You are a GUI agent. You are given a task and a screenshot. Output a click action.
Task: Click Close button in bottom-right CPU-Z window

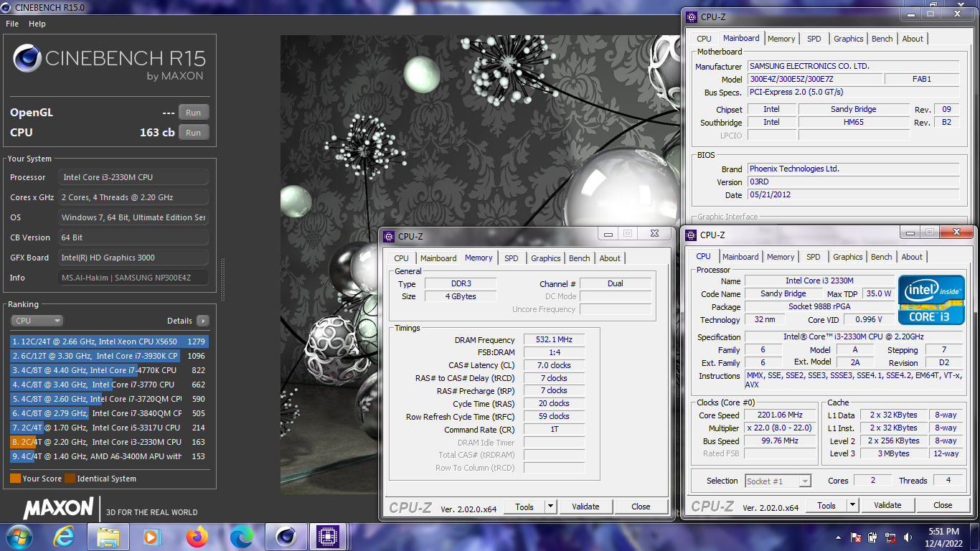(x=943, y=505)
